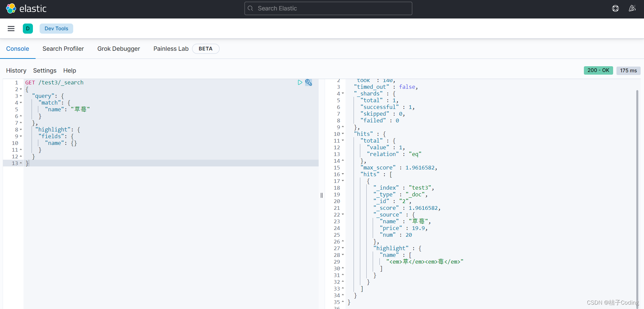Collapse the "highlight" fold at editor line 8
Screen dimensions: 644x309
pyautogui.click(x=21, y=130)
